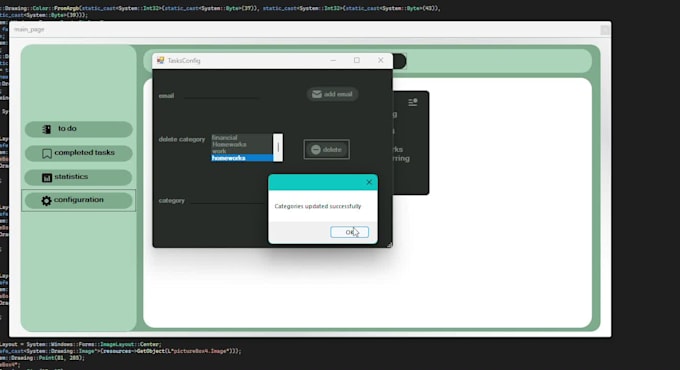
Task: Select 'financial' in the category list
Action: point(242,138)
